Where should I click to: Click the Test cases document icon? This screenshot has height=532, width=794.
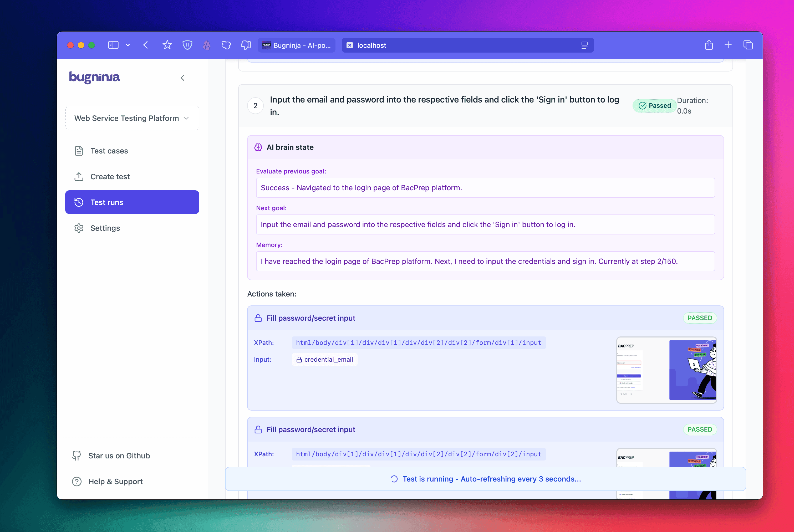(79, 151)
